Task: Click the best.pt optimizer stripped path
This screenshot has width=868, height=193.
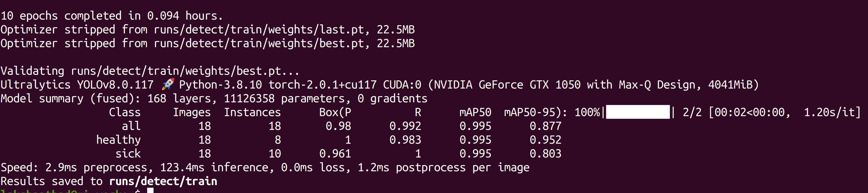Action: click(259, 43)
